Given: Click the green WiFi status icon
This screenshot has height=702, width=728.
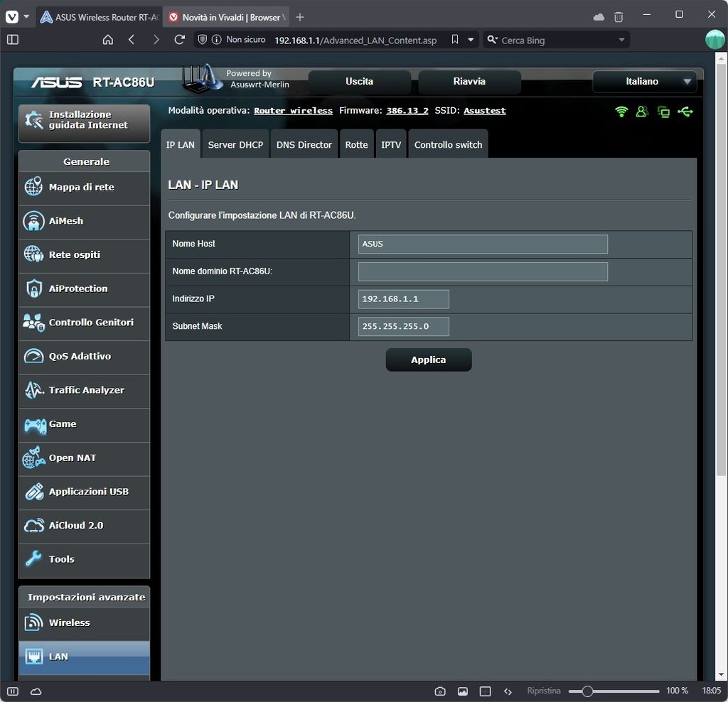Looking at the screenshot, I should tap(621, 112).
